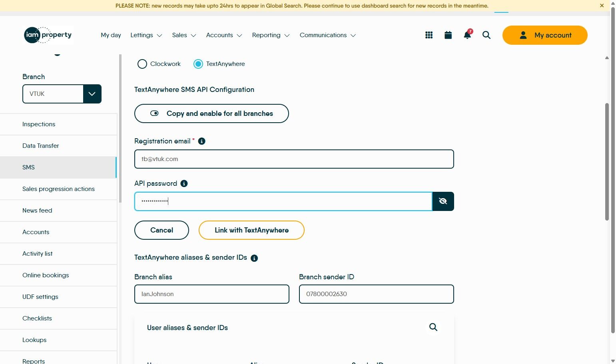View notifications bell
Viewport: 616px width, 364px height.
coord(467,35)
